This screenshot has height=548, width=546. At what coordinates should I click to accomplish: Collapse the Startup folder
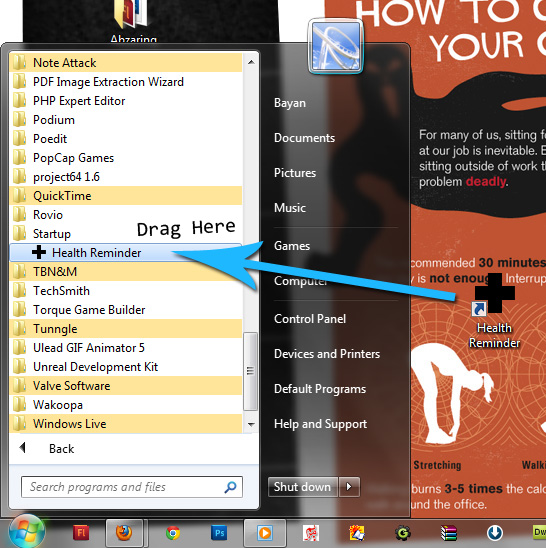click(x=126, y=234)
